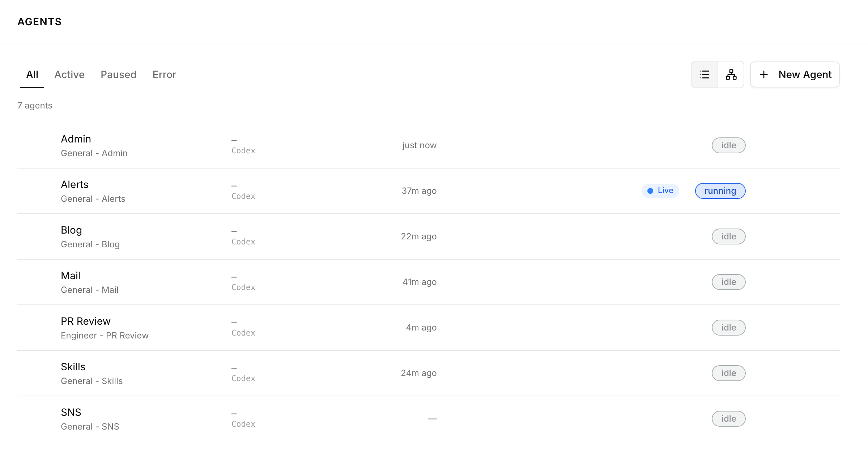
Task: Filter by the Error tab
Action: coord(165,74)
